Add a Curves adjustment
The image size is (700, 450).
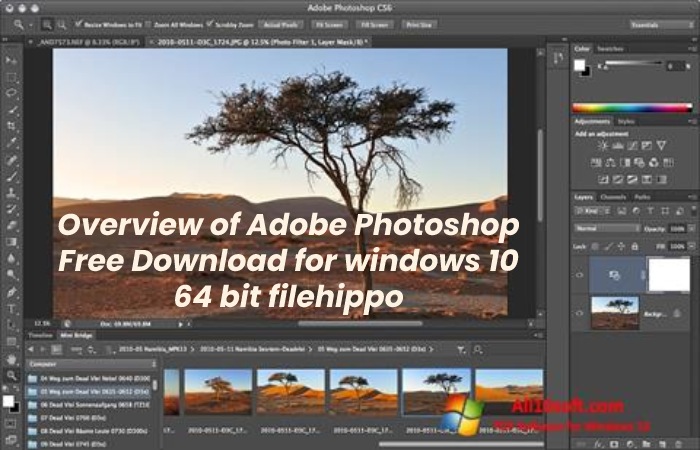[x=632, y=146]
